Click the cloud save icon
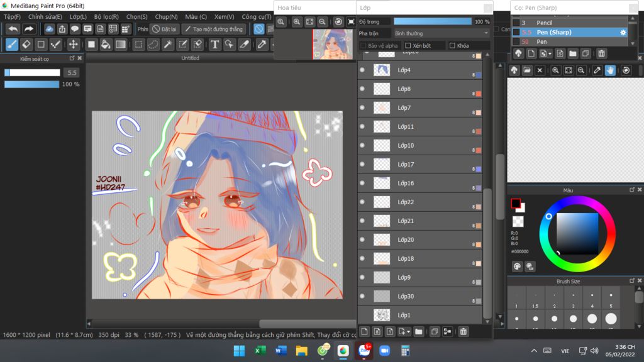The width and height of the screenshot is (644, 362). 49,29
